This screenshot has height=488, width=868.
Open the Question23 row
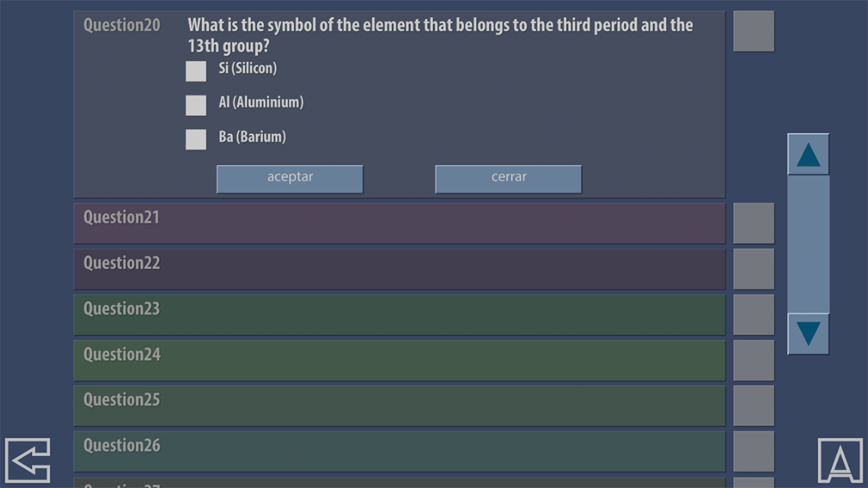coord(399,314)
